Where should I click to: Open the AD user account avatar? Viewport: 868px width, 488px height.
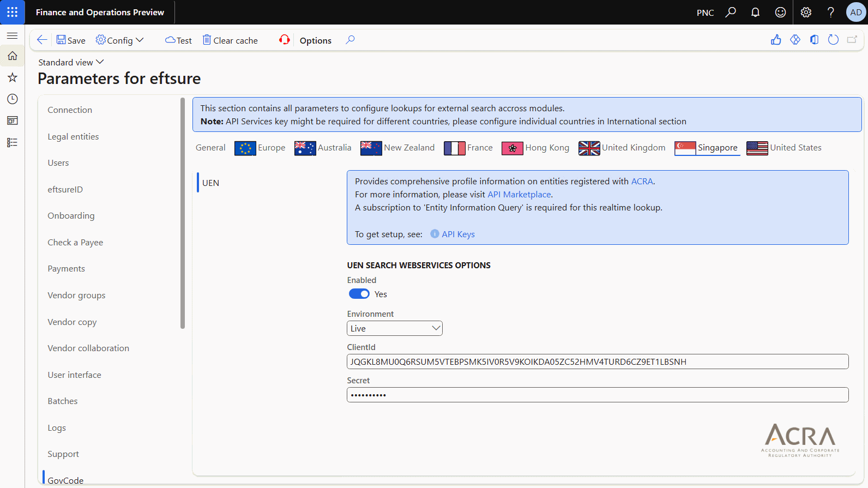click(x=856, y=12)
